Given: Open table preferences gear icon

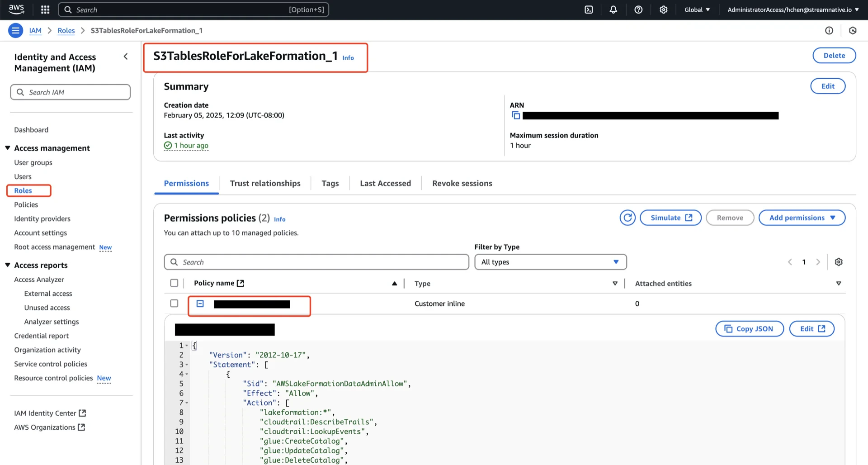Looking at the screenshot, I should pyautogui.click(x=839, y=262).
